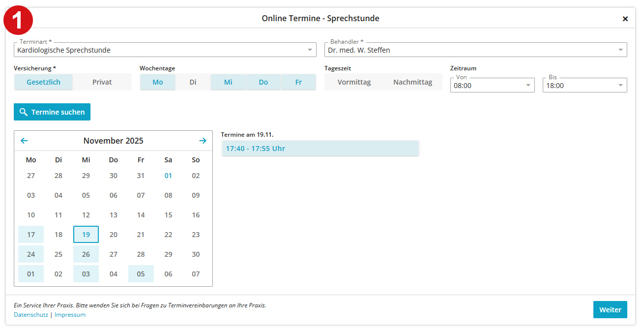
Task: Click the Termine suchen search button
Action: click(52, 112)
